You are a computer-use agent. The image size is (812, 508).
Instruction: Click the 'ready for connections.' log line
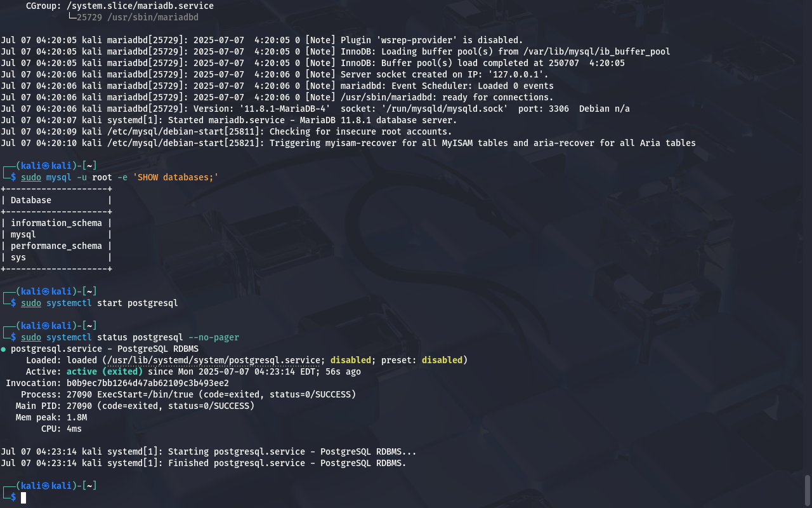point(277,97)
